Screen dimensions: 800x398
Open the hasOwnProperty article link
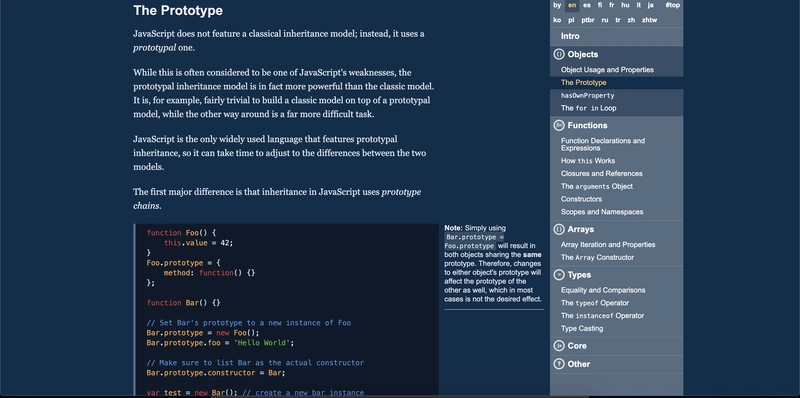[587, 95]
